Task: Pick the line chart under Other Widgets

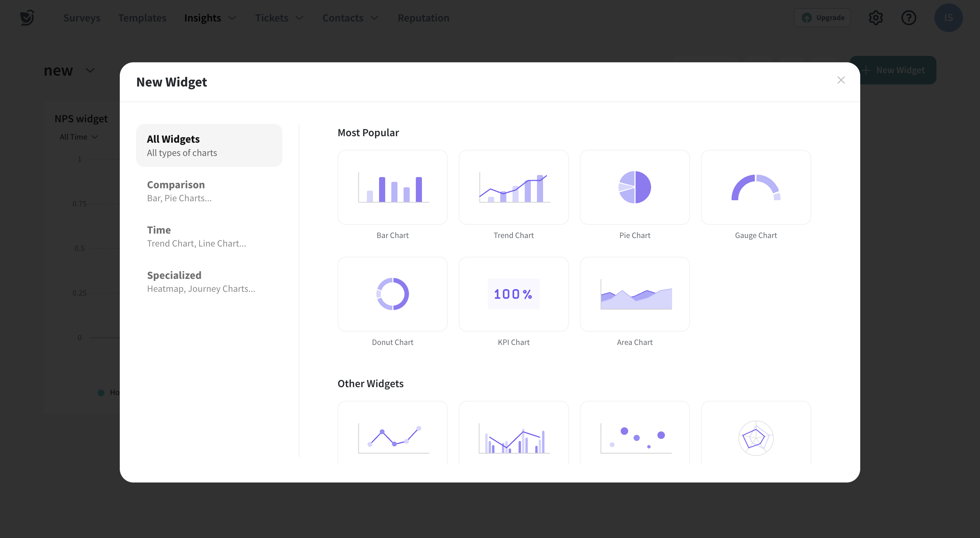Action: [392, 434]
